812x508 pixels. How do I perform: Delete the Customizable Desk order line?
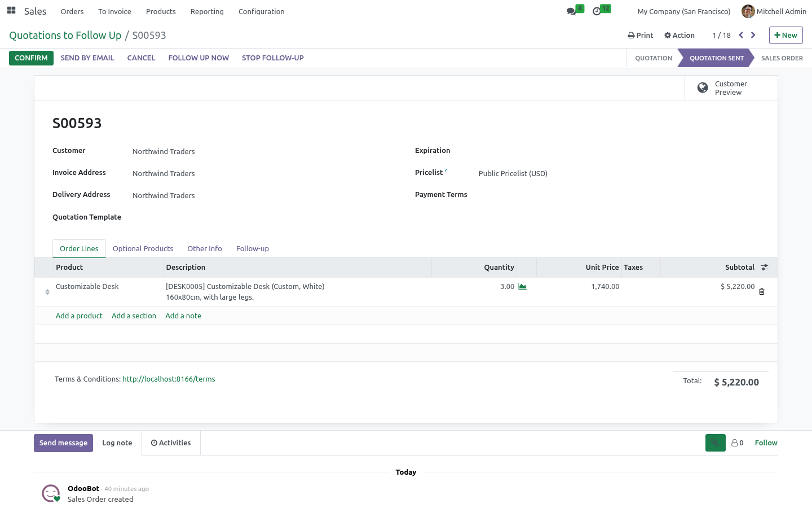point(762,292)
